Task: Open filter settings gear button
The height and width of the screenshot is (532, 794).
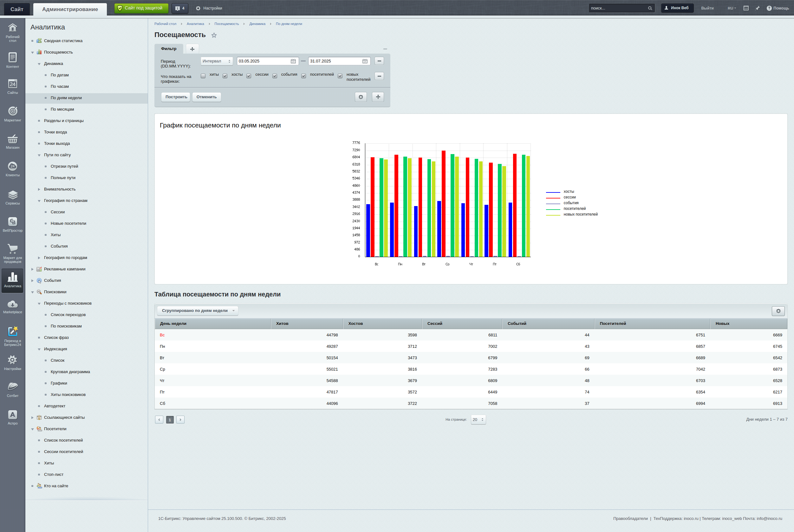Action: [361, 97]
